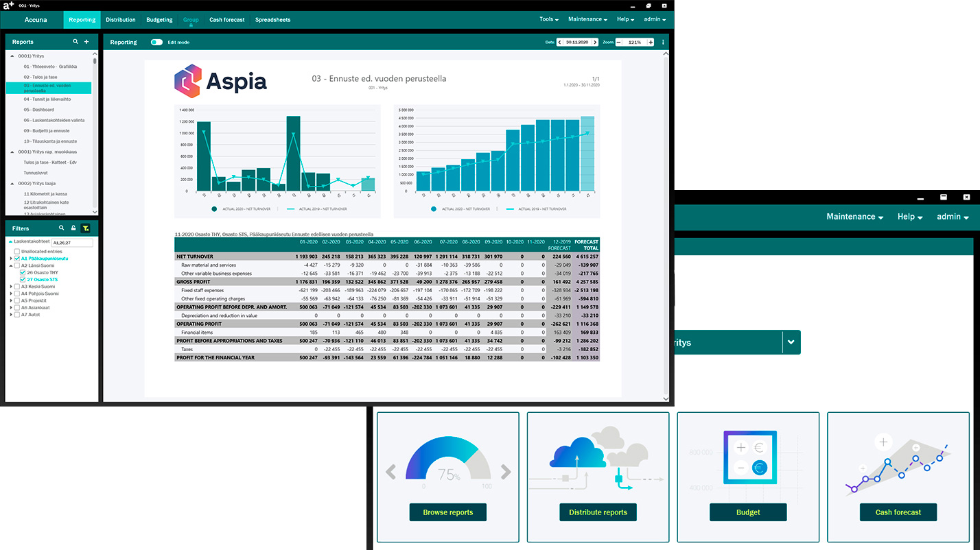Check the A5 Projektit checkbox
The height and width of the screenshot is (550, 980).
(x=17, y=300)
